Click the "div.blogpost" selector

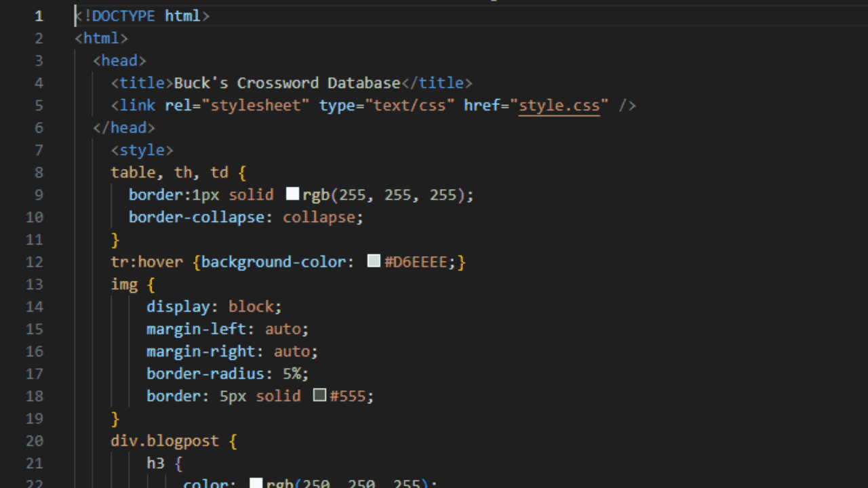pyautogui.click(x=165, y=441)
